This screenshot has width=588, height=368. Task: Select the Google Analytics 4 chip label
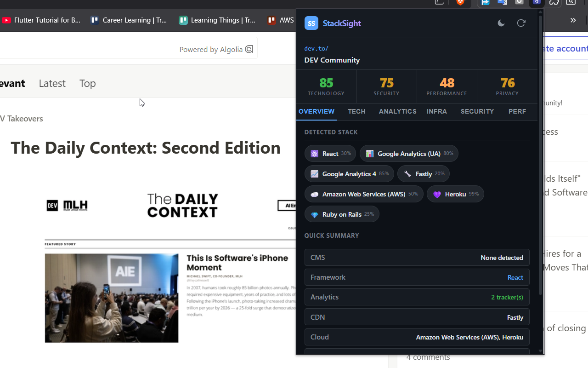pyautogui.click(x=349, y=174)
